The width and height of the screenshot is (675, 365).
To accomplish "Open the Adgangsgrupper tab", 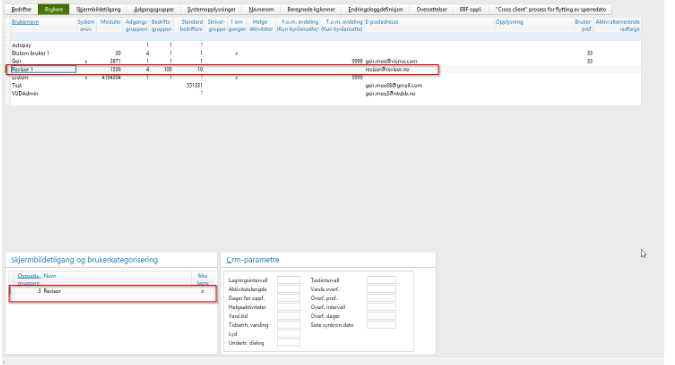I will tap(154, 9).
